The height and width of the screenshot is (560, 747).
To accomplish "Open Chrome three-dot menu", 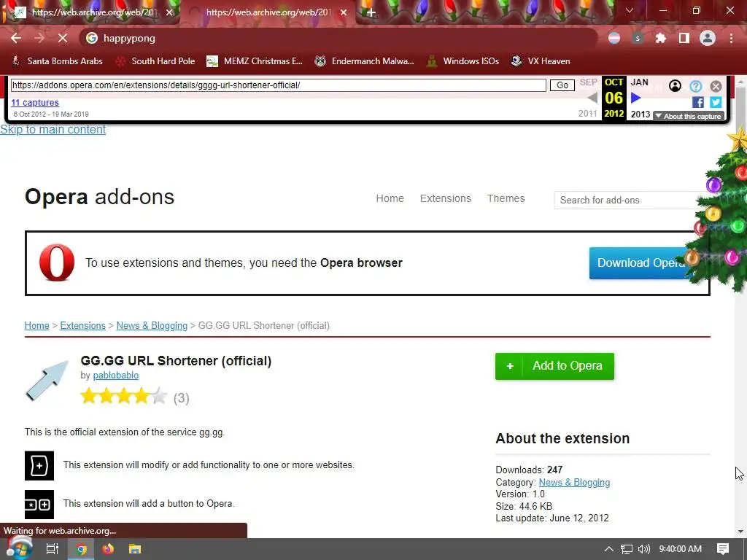I will coord(731,38).
